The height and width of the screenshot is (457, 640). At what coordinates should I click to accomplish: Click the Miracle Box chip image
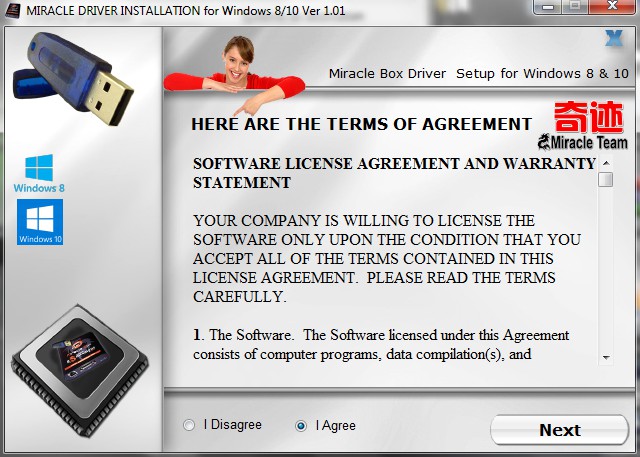[x=80, y=370]
